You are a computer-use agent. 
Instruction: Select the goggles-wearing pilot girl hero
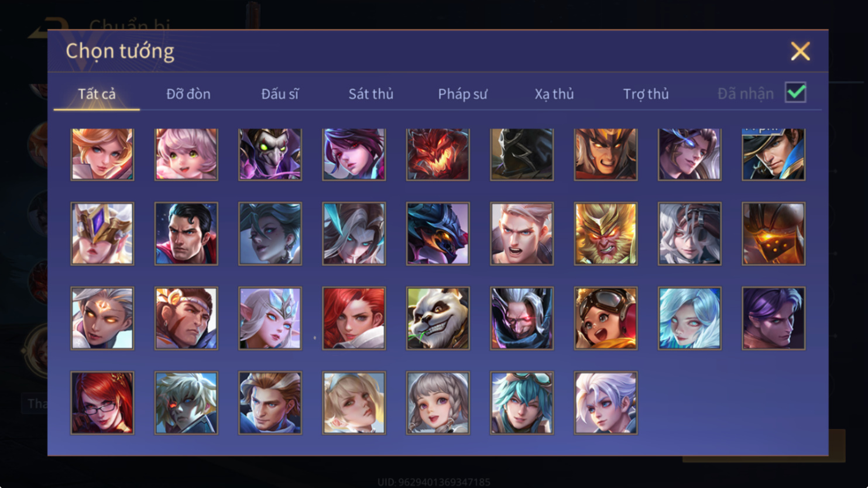coord(606,318)
